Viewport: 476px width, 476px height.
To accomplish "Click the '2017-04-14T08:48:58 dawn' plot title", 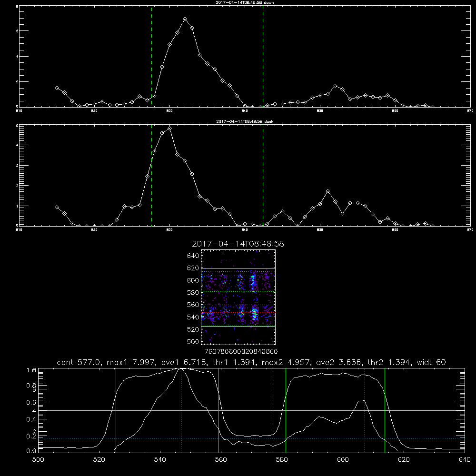I will point(245,2).
